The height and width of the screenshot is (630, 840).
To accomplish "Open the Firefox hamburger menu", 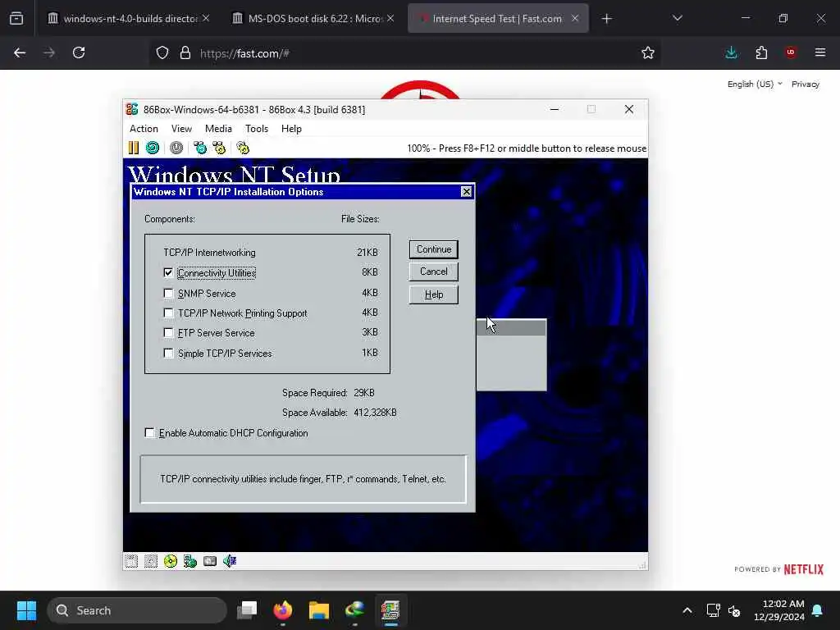I will tap(820, 52).
